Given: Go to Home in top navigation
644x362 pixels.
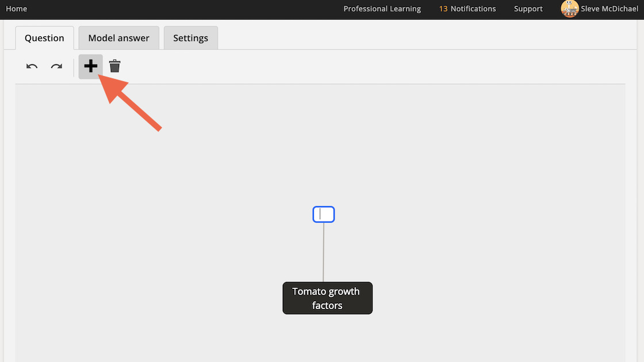Looking at the screenshot, I should point(17,9).
